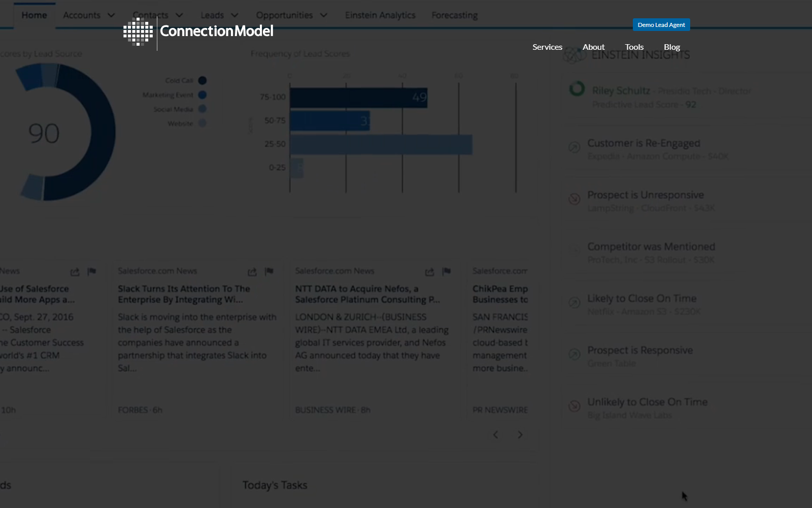Open the Tools menu item

tap(634, 47)
